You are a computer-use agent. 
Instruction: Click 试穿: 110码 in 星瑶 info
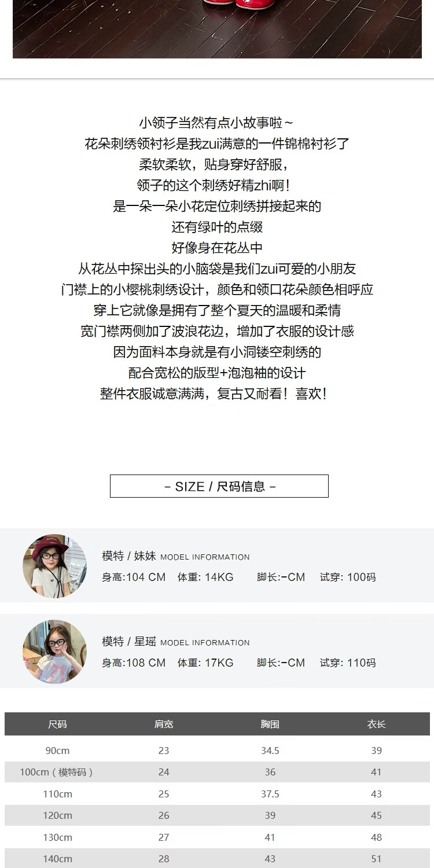(x=348, y=663)
